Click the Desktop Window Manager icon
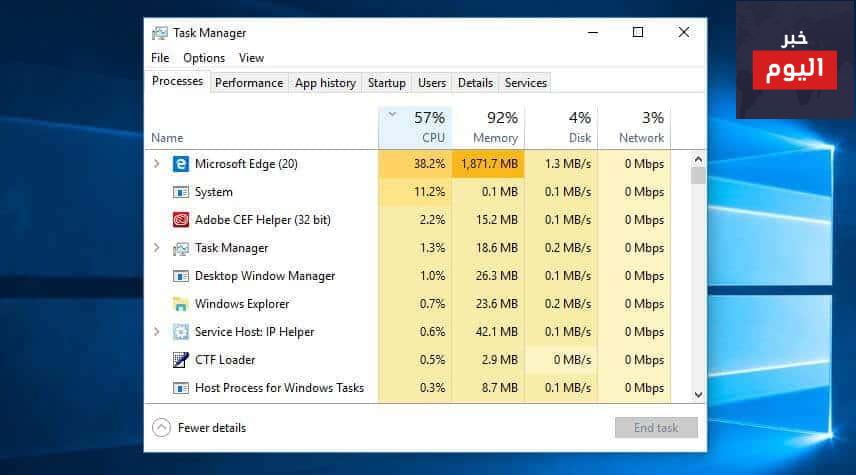The height and width of the screenshot is (475, 856). point(181,276)
